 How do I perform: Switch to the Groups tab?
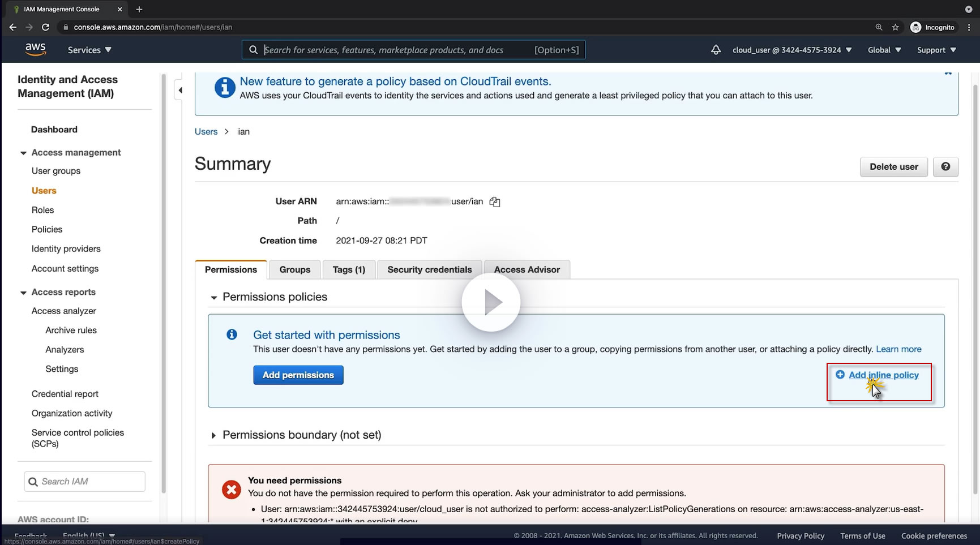click(x=294, y=270)
